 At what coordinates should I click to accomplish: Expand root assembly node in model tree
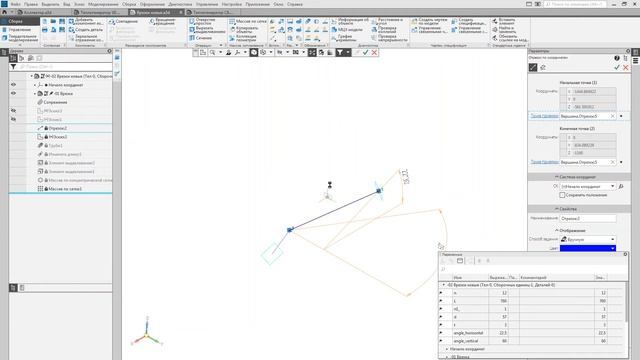click(31, 76)
